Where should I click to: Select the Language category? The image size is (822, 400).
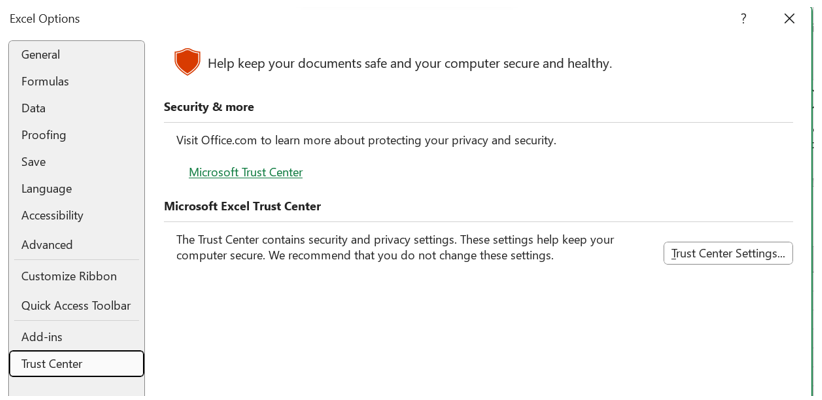(x=47, y=189)
